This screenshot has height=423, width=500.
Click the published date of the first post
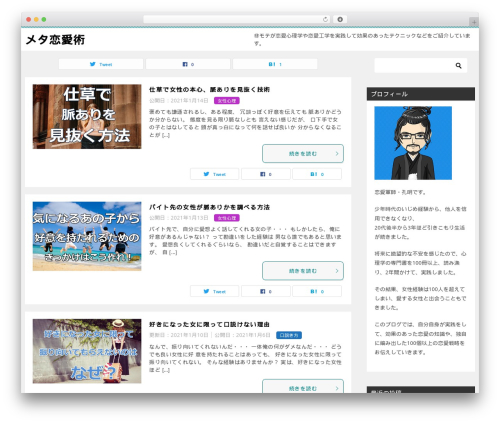click(179, 101)
